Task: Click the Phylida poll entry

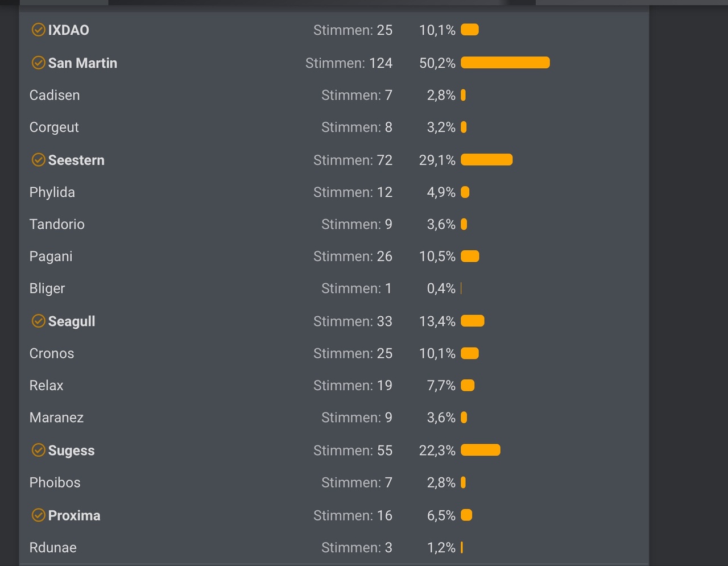Action: (x=52, y=192)
